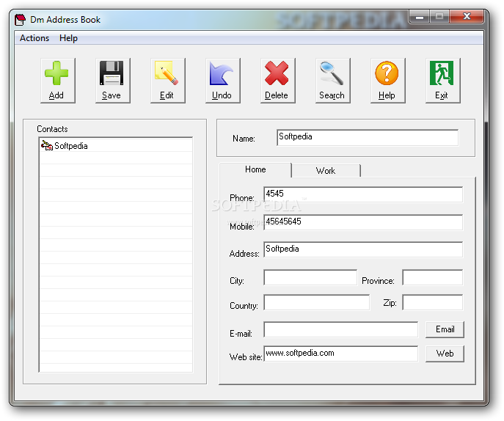Click the Add contact plus icon
Screen dimensions: 504x421
coord(58,81)
